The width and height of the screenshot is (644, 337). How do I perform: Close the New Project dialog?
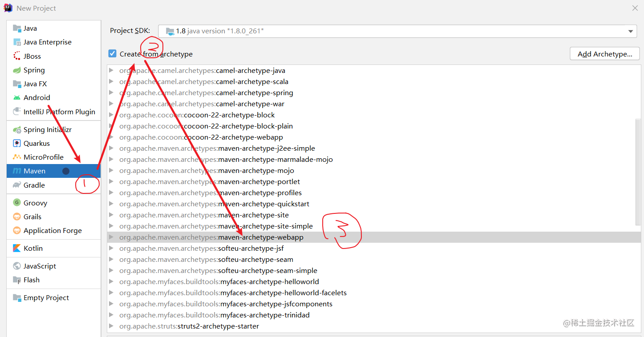(635, 8)
